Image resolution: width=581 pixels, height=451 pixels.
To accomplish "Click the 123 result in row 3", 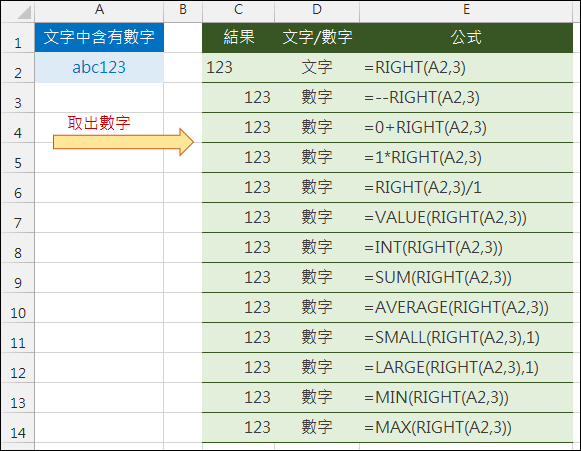I will click(x=238, y=97).
